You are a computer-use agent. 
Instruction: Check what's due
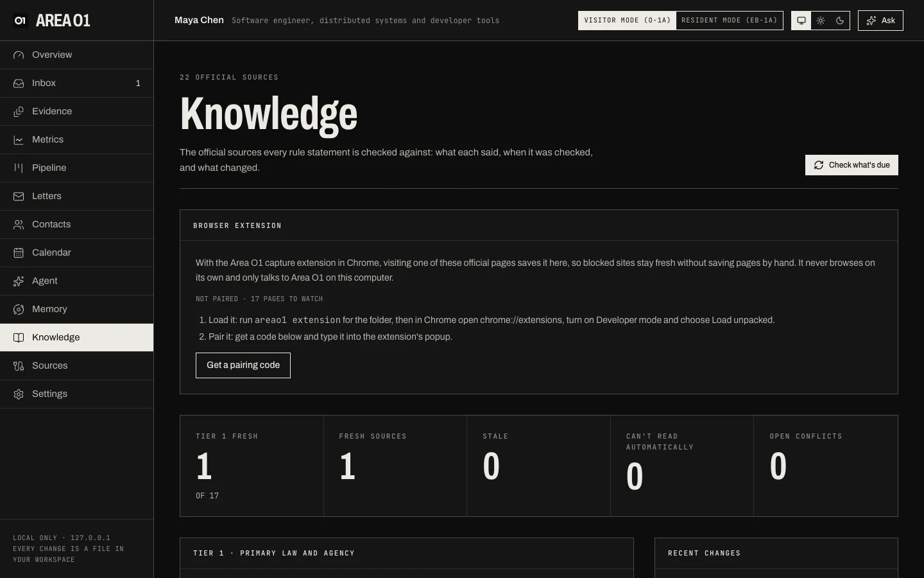851,165
